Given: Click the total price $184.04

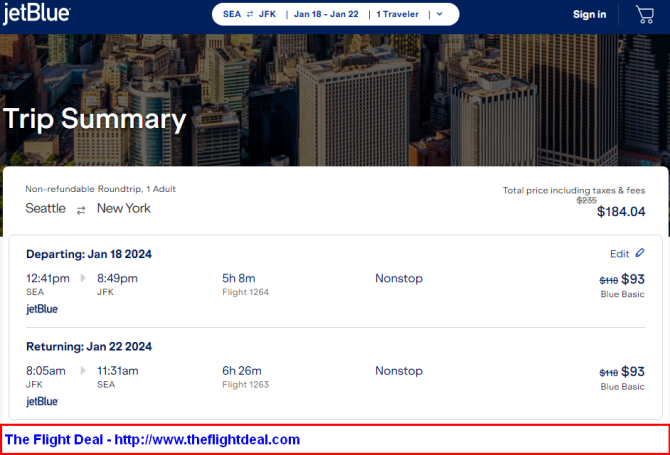Looking at the screenshot, I should click(x=620, y=211).
